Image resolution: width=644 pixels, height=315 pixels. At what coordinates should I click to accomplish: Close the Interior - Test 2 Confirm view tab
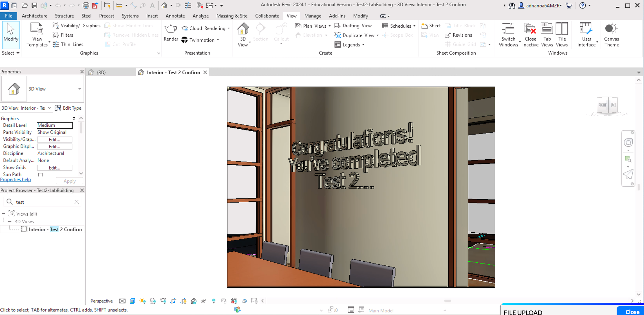click(205, 72)
